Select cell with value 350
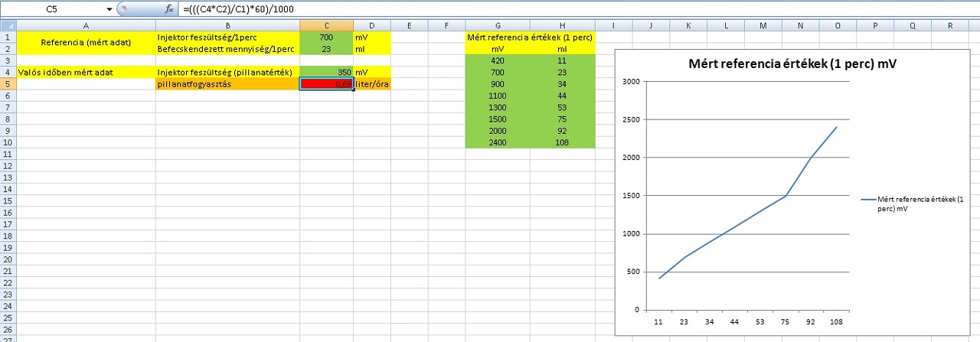 pyautogui.click(x=326, y=72)
